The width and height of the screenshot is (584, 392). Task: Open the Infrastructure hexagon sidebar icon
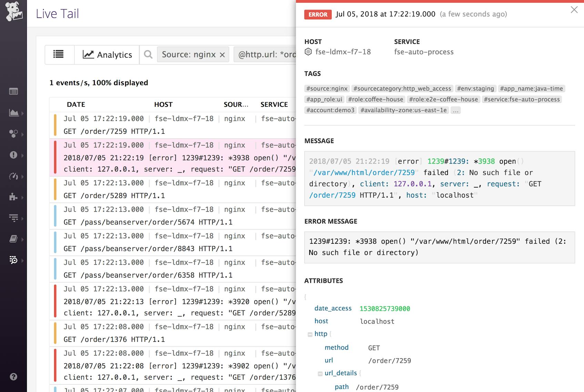(14, 134)
